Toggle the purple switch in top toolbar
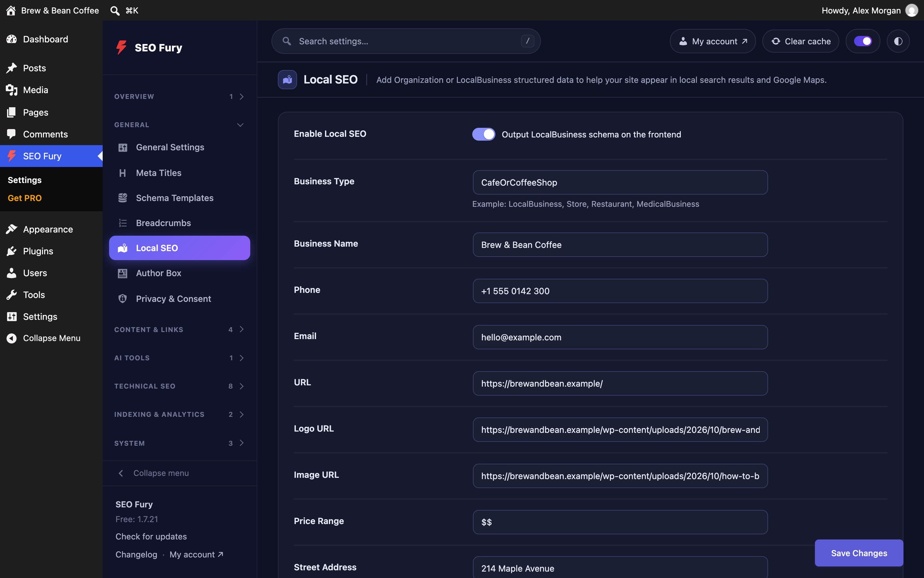This screenshot has width=924, height=578. point(863,41)
